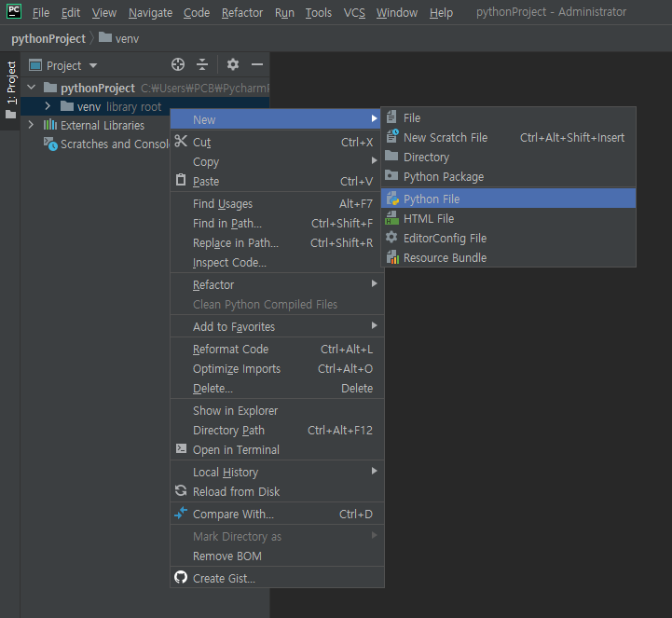Open the Edit menu
Screen dimensions: 672x618
click(70, 13)
